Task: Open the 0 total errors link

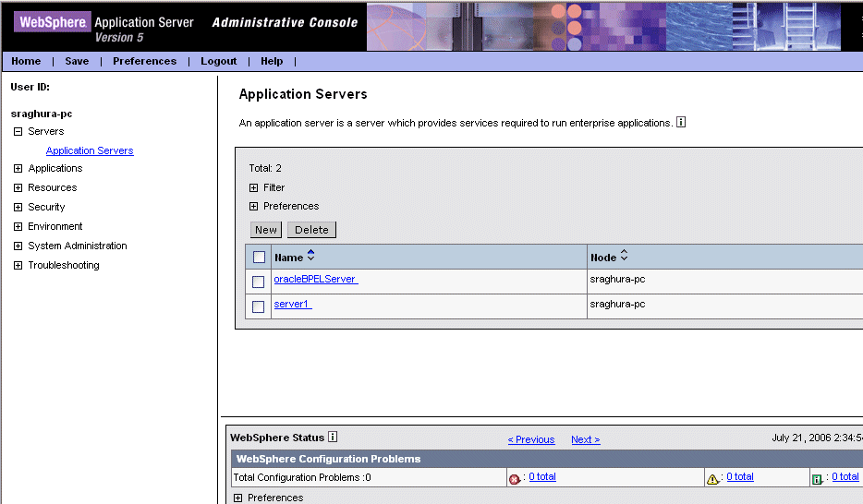Action: coord(542,476)
